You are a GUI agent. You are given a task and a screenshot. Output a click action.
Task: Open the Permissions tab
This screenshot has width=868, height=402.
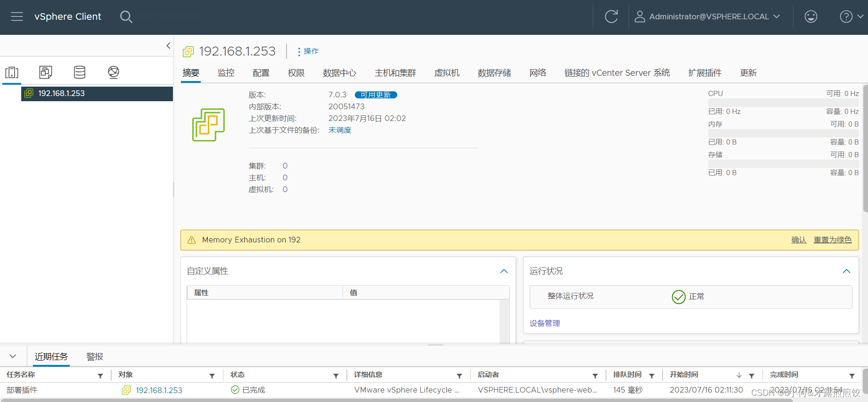point(296,72)
